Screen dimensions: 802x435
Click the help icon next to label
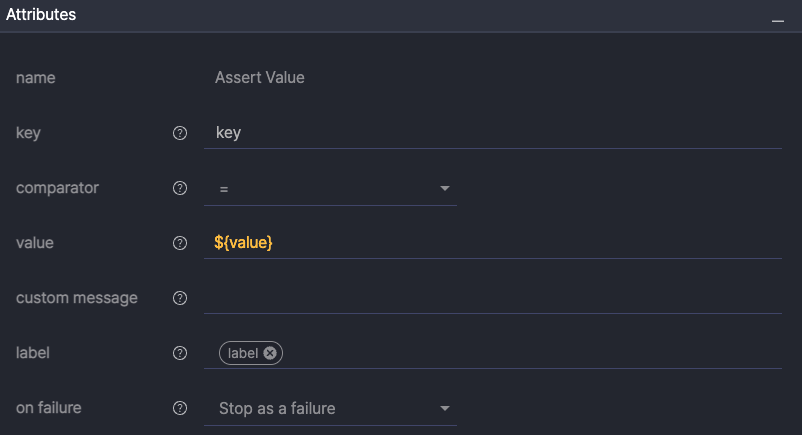[180, 353]
